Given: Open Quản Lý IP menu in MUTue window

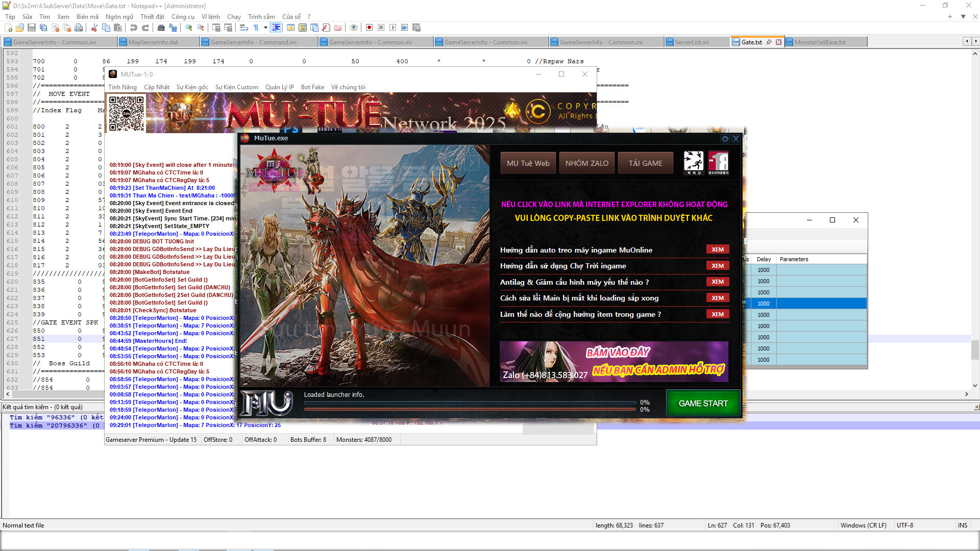Looking at the screenshot, I should click(280, 87).
